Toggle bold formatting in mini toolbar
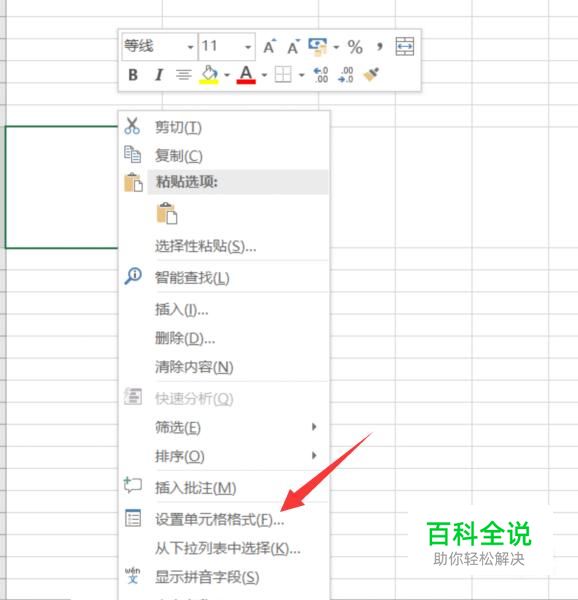 (x=133, y=75)
